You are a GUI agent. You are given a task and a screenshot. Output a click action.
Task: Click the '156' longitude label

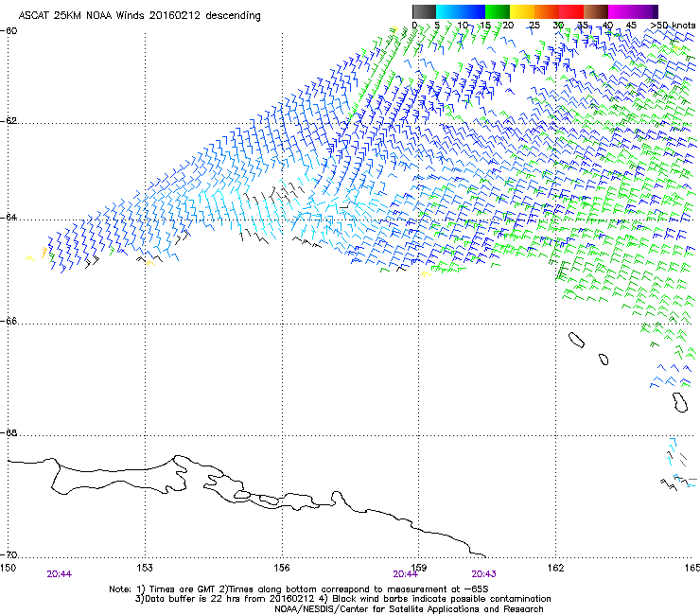pyautogui.click(x=282, y=568)
